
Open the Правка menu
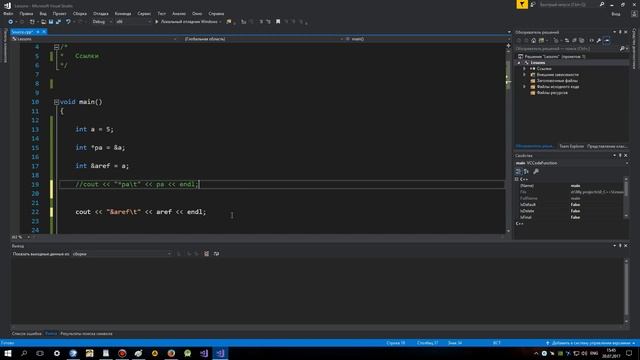pos(26,13)
